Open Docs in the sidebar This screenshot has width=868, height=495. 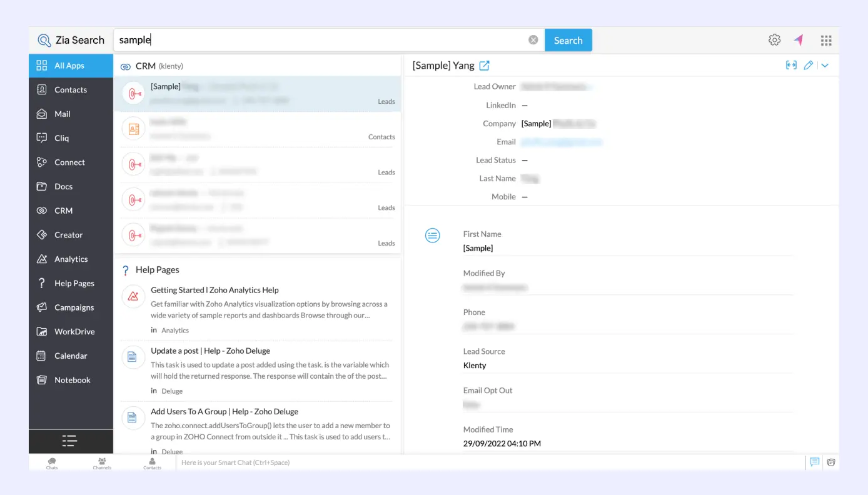(x=71, y=186)
